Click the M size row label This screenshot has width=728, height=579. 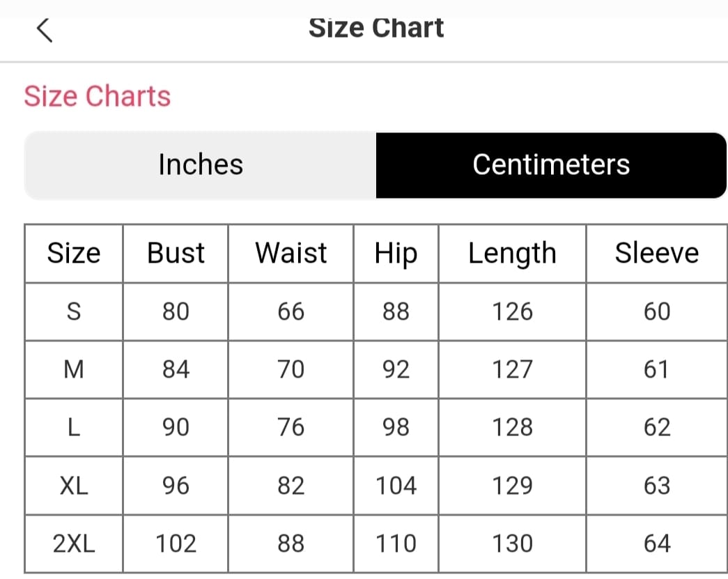[74, 369]
